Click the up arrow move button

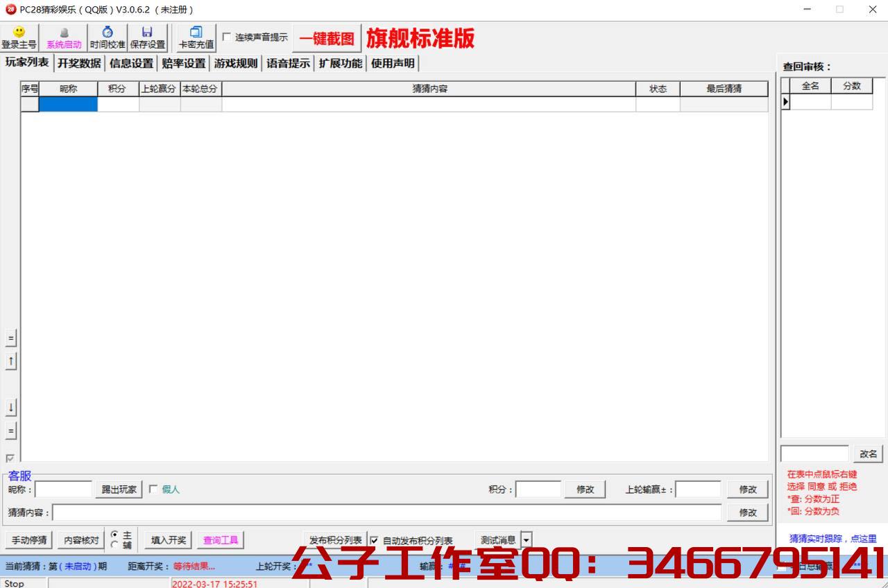coord(10,361)
